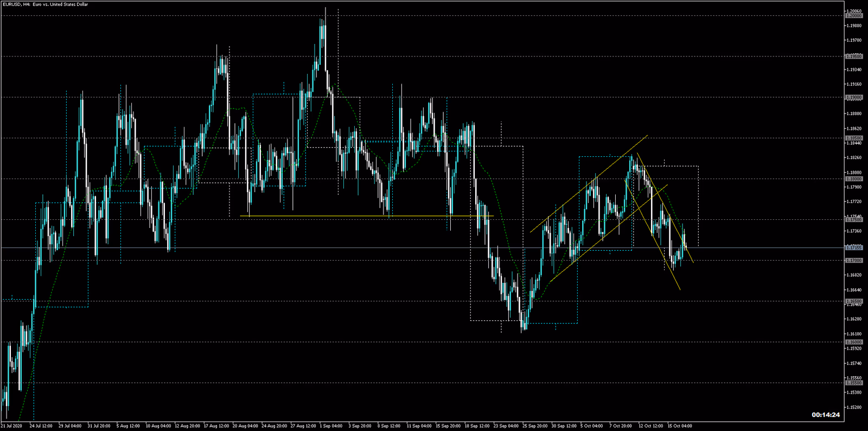Select the 1.18000 price level label
The image size is (868, 431).
854,179
